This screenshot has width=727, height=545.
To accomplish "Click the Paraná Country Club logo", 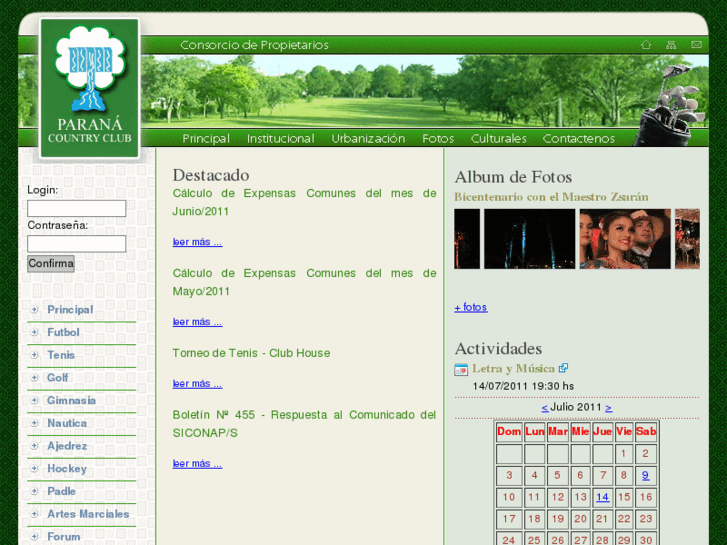I will click(x=89, y=89).
